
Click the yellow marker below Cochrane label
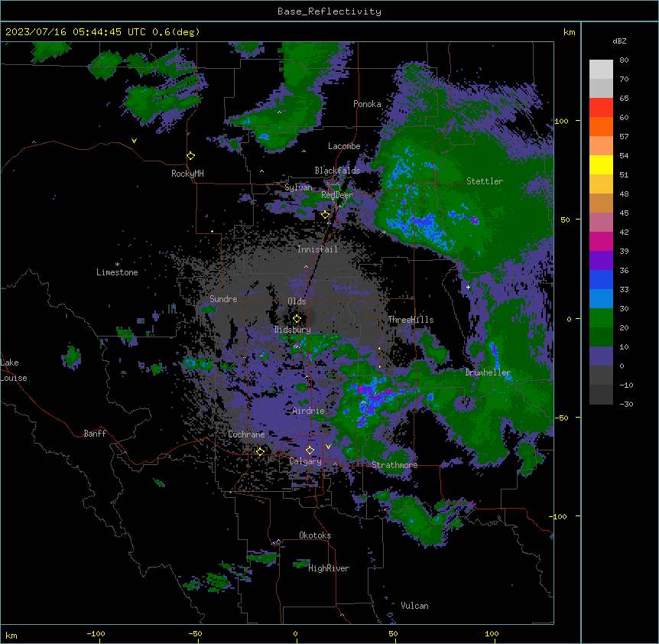click(260, 452)
